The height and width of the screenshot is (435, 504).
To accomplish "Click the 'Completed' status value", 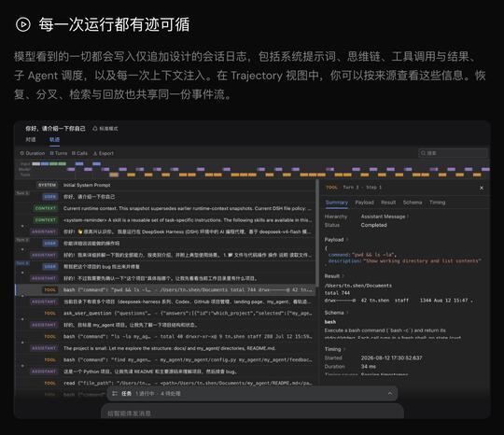I will (x=374, y=225).
